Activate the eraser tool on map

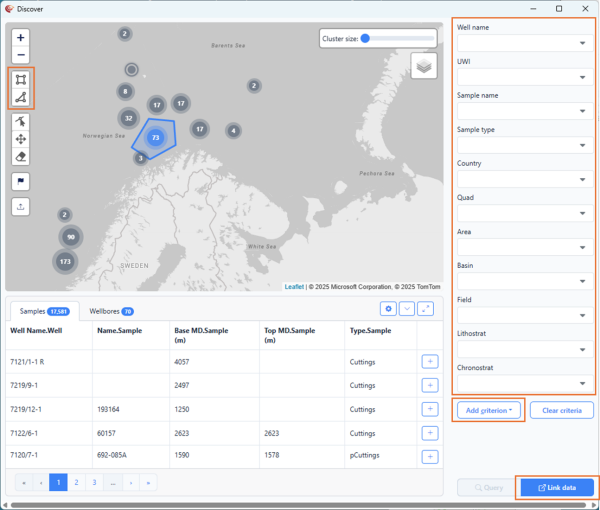tap(21, 157)
